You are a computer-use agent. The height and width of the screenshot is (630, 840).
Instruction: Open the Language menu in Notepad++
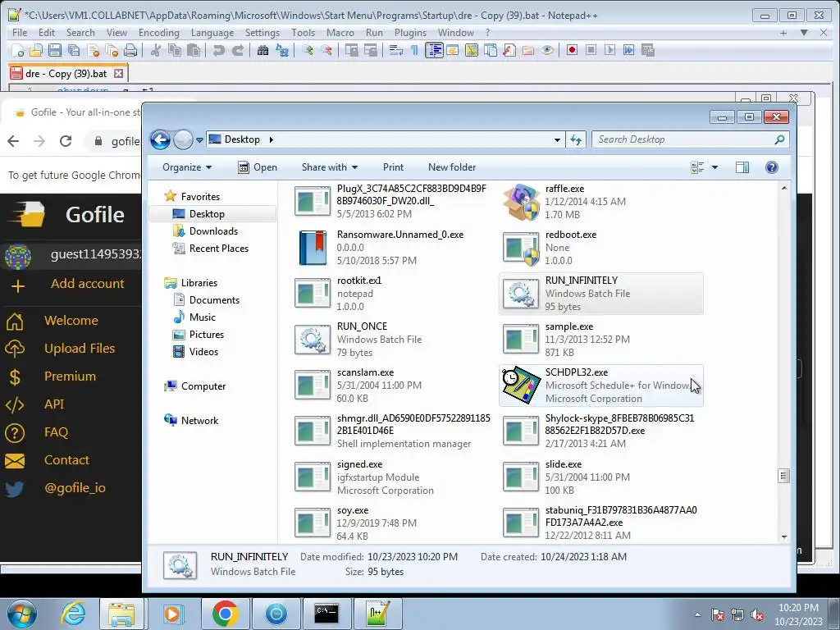(x=212, y=33)
